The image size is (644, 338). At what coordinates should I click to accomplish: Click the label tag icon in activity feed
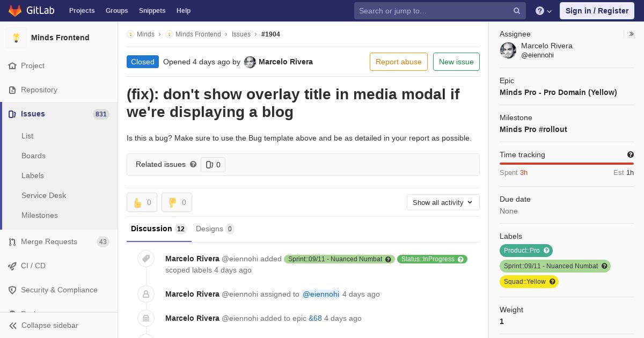(x=146, y=259)
